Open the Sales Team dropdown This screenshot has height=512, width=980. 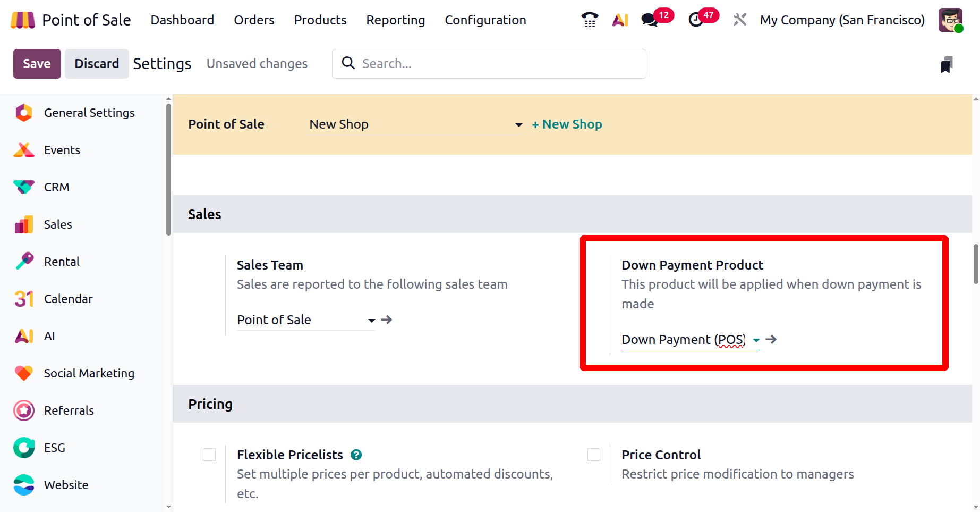pyautogui.click(x=371, y=320)
